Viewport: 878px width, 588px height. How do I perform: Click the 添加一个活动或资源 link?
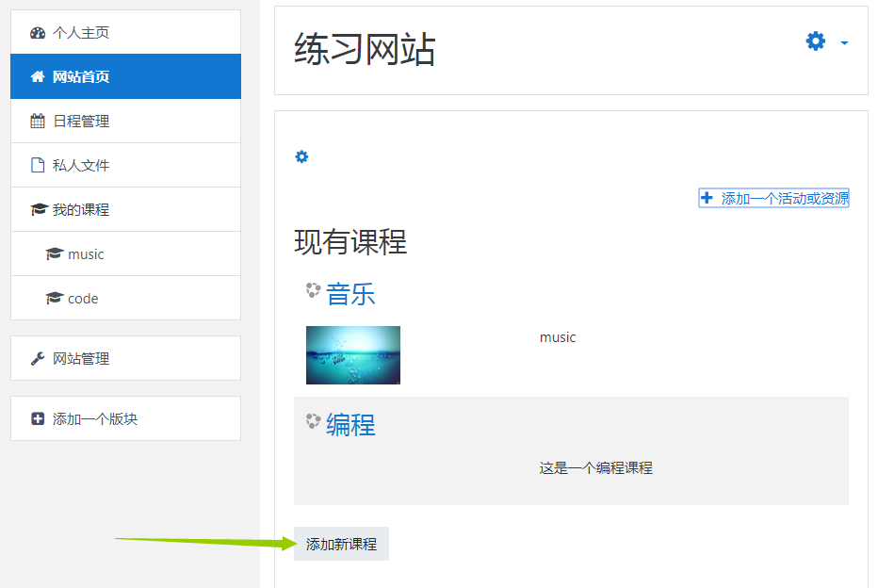click(774, 198)
